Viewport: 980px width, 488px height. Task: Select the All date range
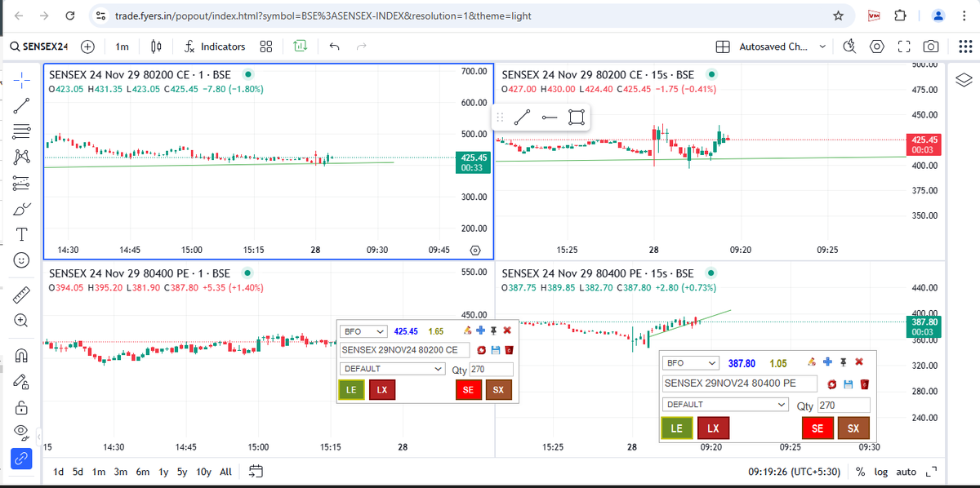point(225,472)
